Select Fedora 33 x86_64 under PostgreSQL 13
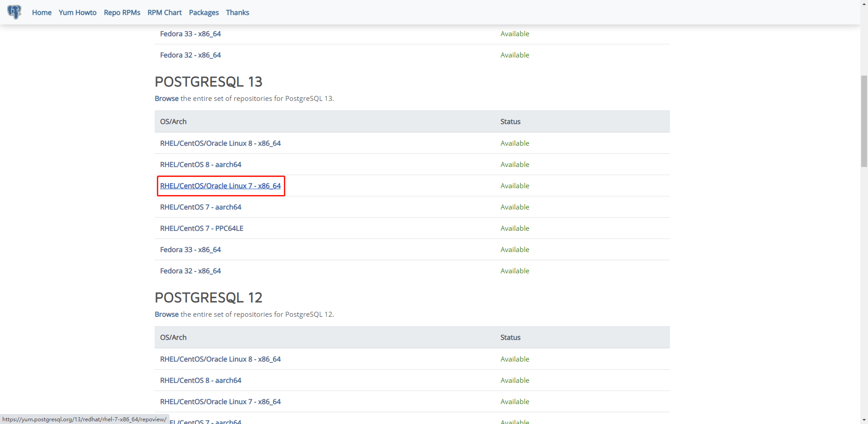Screen dimensions: 868x424 [190, 249]
